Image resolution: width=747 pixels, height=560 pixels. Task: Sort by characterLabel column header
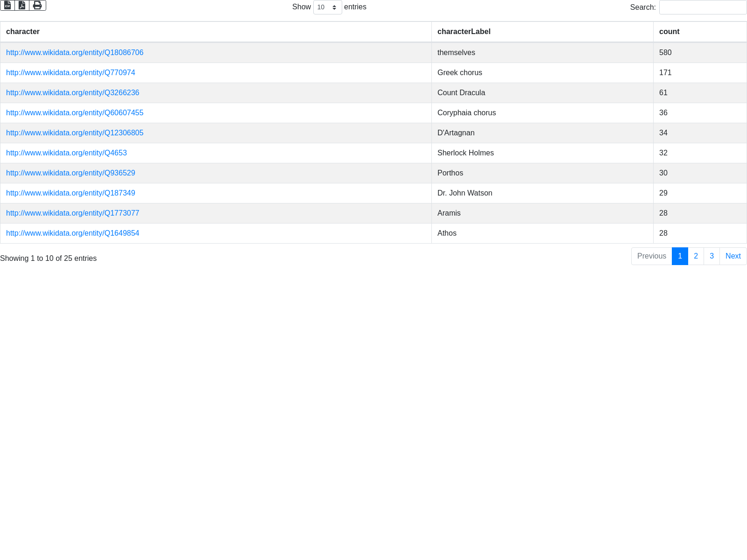click(464, 32)
